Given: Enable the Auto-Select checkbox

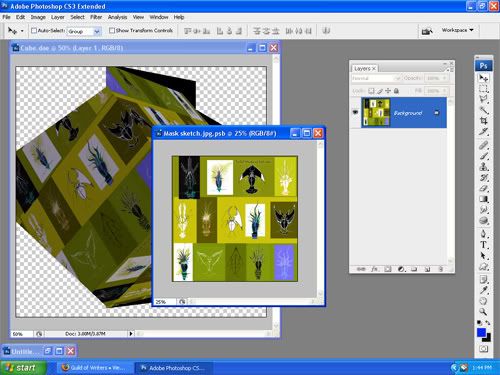Looking at the screenshot, I should click(x=34, y=30).
